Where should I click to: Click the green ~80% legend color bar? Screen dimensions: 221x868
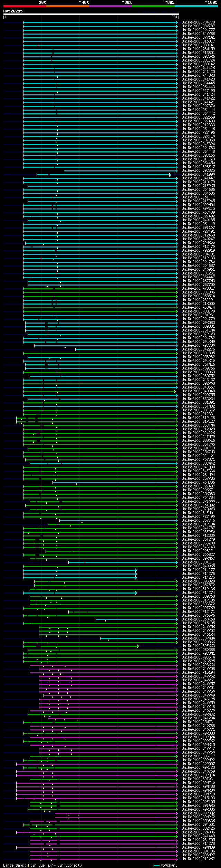coord(153,6)
